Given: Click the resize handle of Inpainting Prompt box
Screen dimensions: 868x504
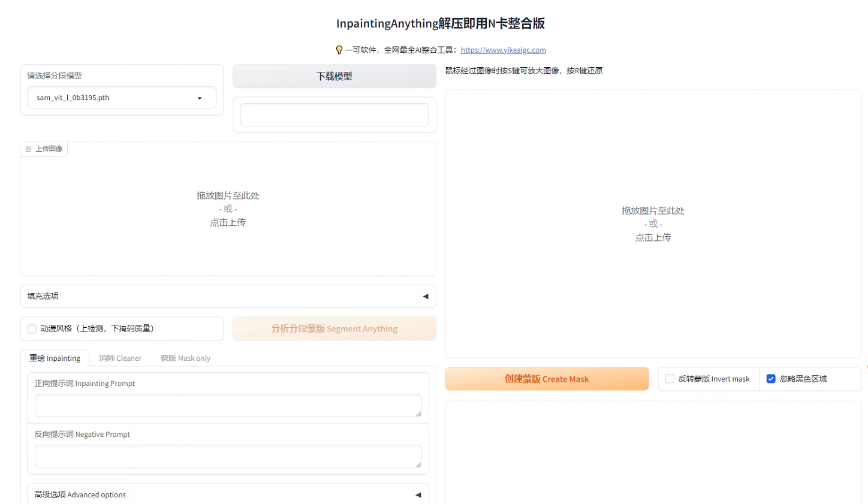Looking at the screenshot, I should point(418,414).
